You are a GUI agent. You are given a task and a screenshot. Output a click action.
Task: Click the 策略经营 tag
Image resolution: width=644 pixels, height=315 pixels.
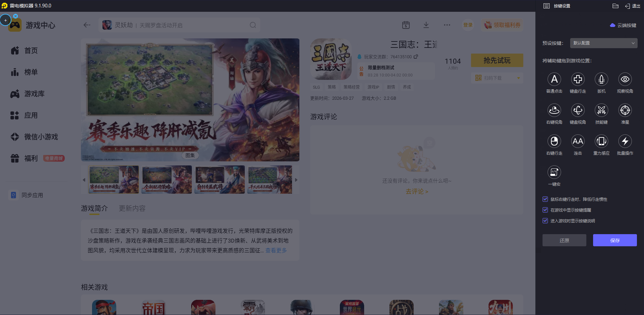pos(351,87)
